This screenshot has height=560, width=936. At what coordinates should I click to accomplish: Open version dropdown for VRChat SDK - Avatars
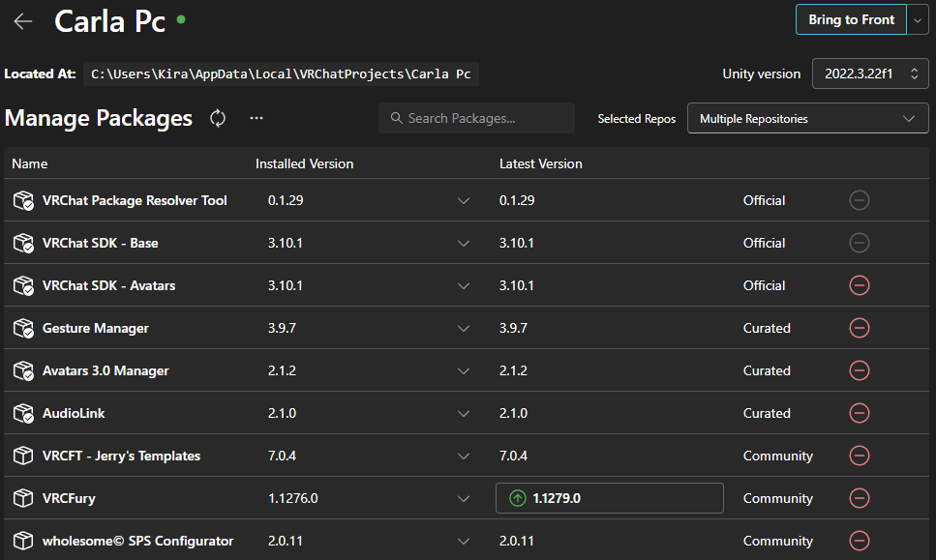click(464, 285)
